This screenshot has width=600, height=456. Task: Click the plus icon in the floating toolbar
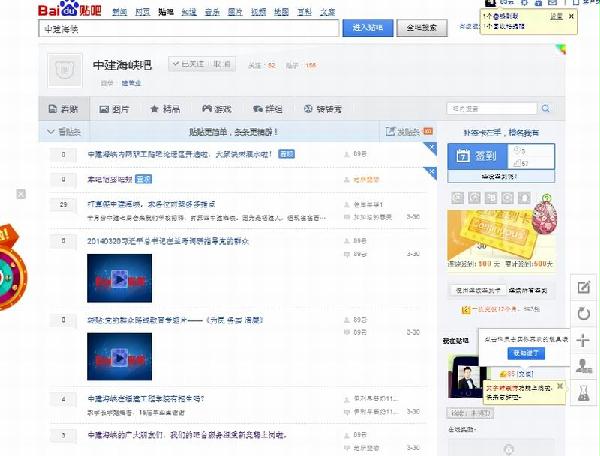[584, 340]
